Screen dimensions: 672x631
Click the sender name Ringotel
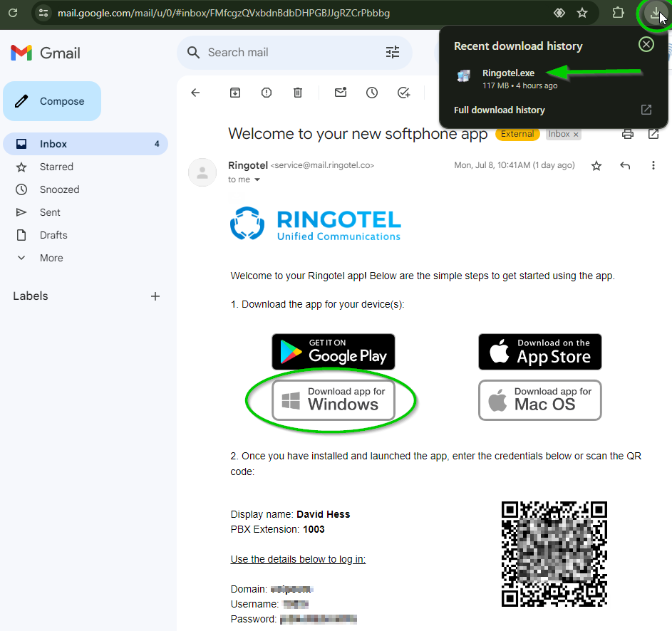(248, 165)
